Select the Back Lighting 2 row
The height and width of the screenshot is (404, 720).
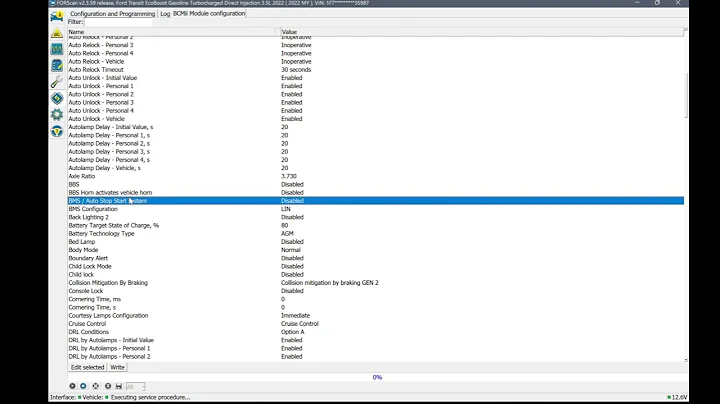[x=376, y=217]
